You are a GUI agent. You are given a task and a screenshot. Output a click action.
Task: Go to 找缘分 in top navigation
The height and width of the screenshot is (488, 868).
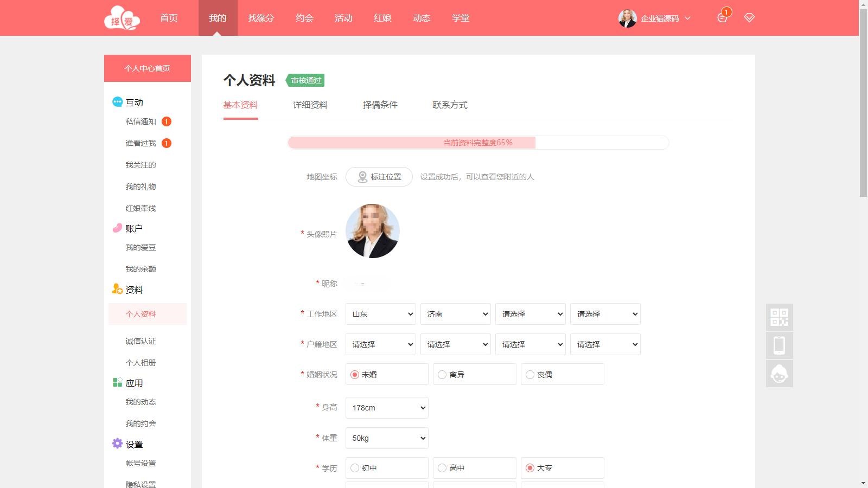coord(261,18)
